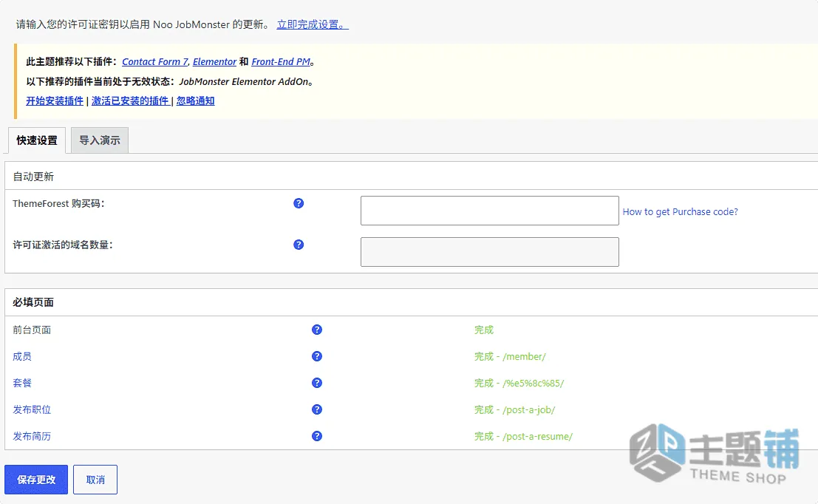Click help icon in 发布职位 row
This screenshot has width=818, height=504.
(x=317, y=409)
